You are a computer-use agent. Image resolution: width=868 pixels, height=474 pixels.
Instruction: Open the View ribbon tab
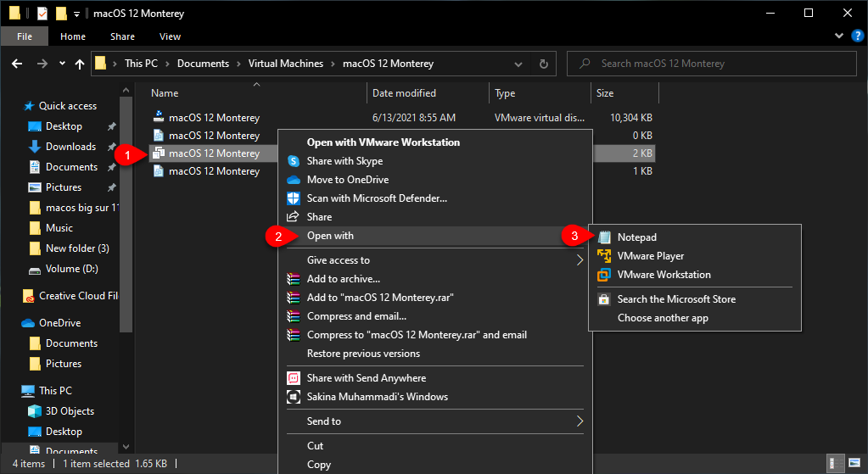point(170,36)
